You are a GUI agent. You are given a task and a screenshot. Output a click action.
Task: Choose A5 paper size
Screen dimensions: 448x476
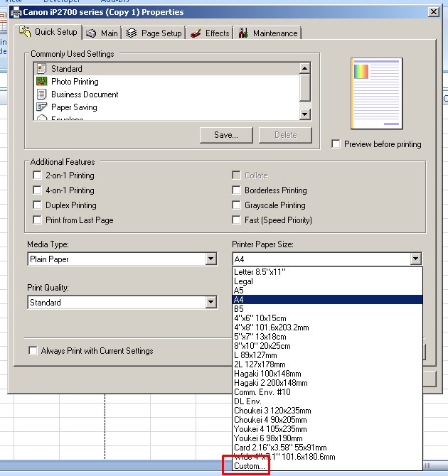pos(327,290)
